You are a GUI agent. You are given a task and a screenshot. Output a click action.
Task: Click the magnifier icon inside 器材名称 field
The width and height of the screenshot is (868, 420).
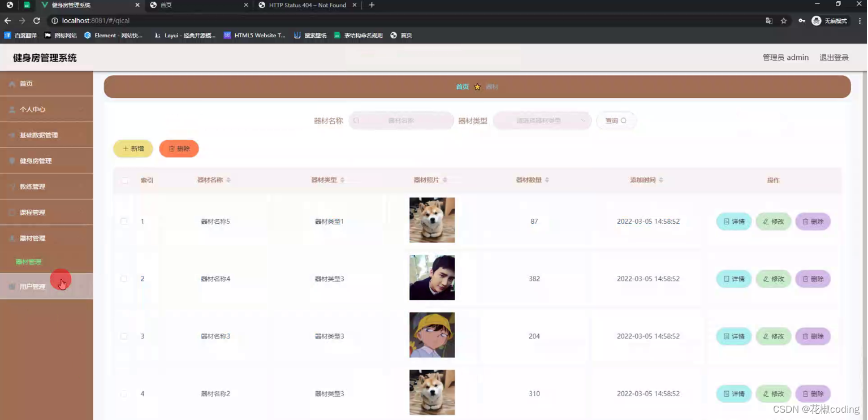tap(356, 120)
